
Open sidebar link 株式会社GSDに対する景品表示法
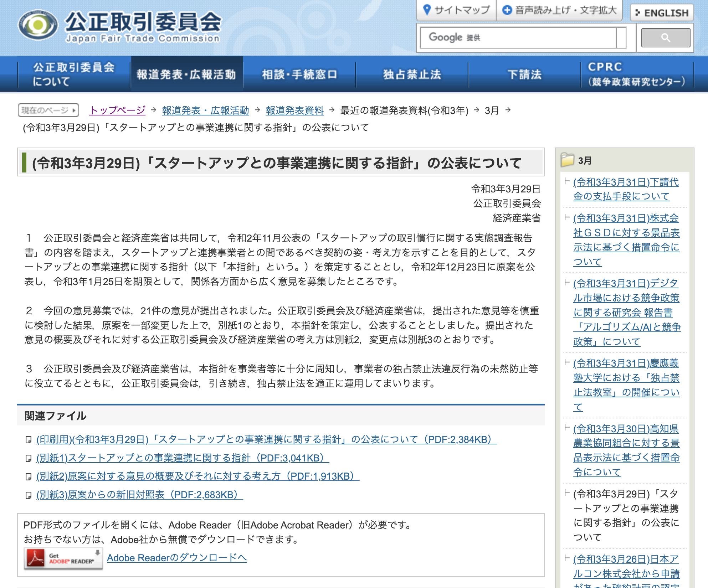pyautogui.click(x=626, y=240)
